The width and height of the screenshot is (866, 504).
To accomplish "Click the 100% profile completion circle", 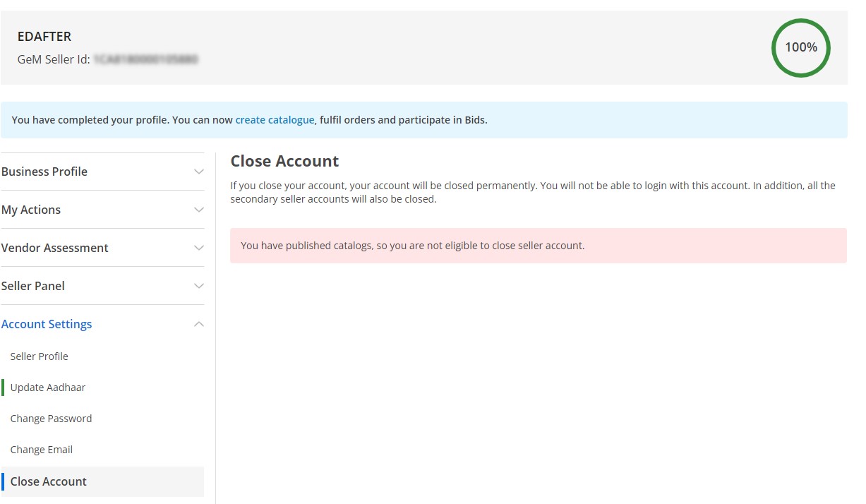I will 800,47.
